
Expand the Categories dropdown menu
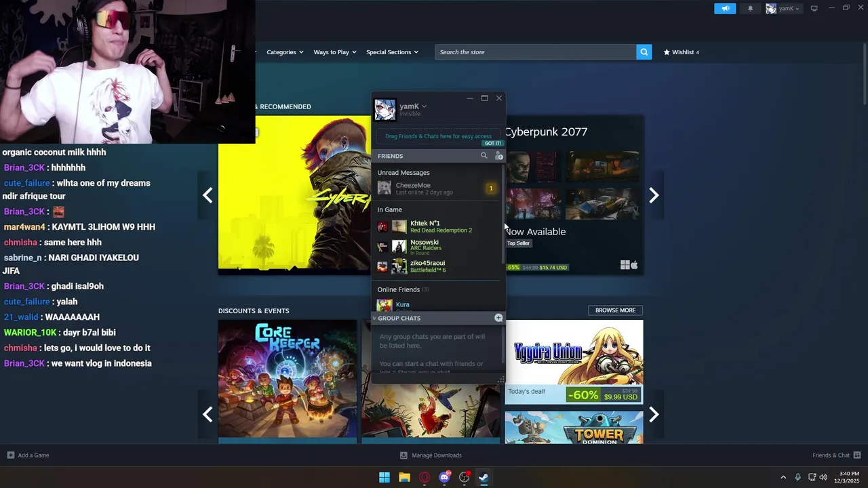[285, 52]
